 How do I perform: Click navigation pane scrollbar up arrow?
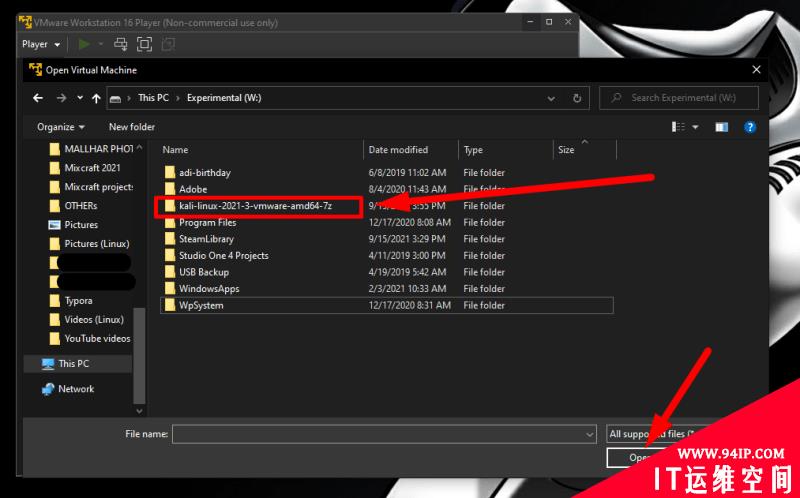(139, 147)
